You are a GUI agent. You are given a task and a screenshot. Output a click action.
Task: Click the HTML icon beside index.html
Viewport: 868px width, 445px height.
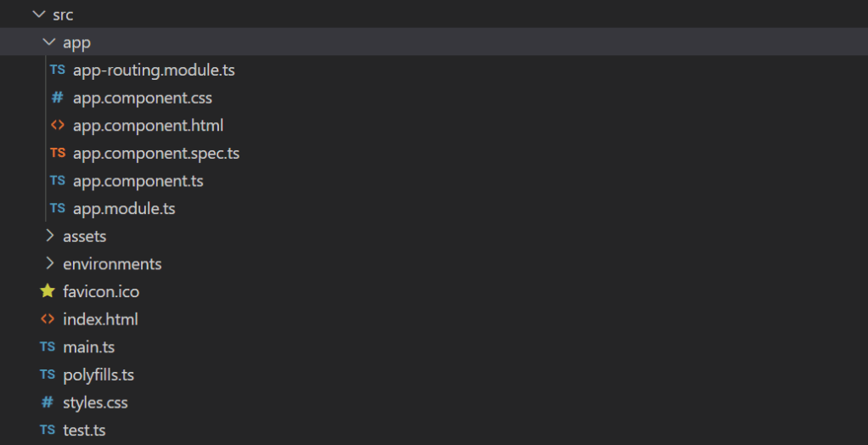point(48,319)
